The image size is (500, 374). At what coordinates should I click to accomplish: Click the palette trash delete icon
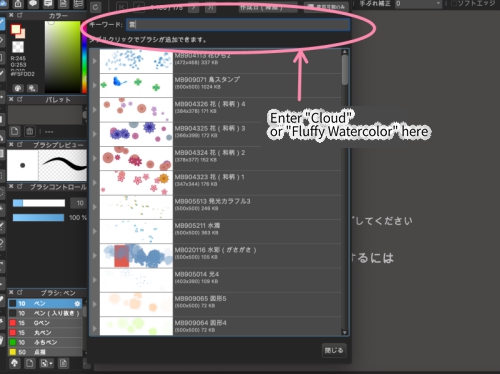(29, 131)
